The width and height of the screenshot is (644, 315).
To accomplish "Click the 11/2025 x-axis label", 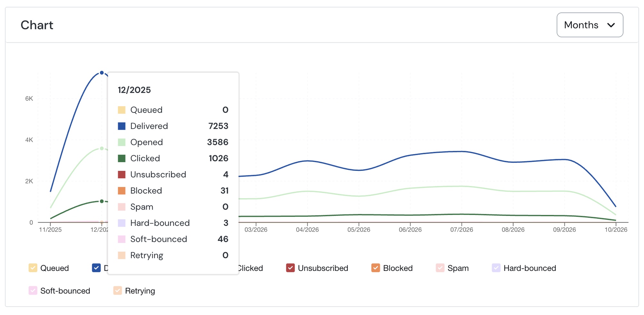I will (x=50, y=230).
